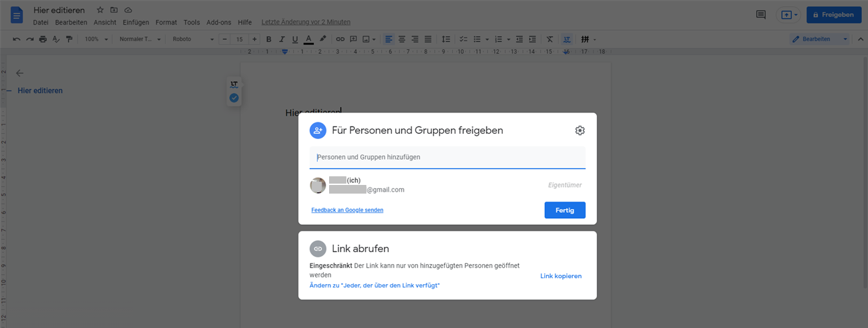This screenshot has width=868, height=328.
Task: Open the Einfügen menu
Action: click(136, 22)
